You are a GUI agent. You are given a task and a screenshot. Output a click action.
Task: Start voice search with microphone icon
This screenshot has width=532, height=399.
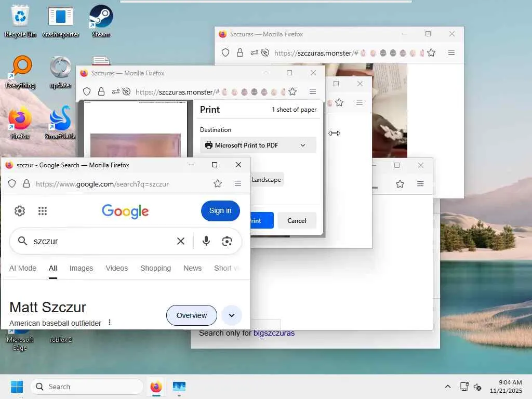point(206,241)
